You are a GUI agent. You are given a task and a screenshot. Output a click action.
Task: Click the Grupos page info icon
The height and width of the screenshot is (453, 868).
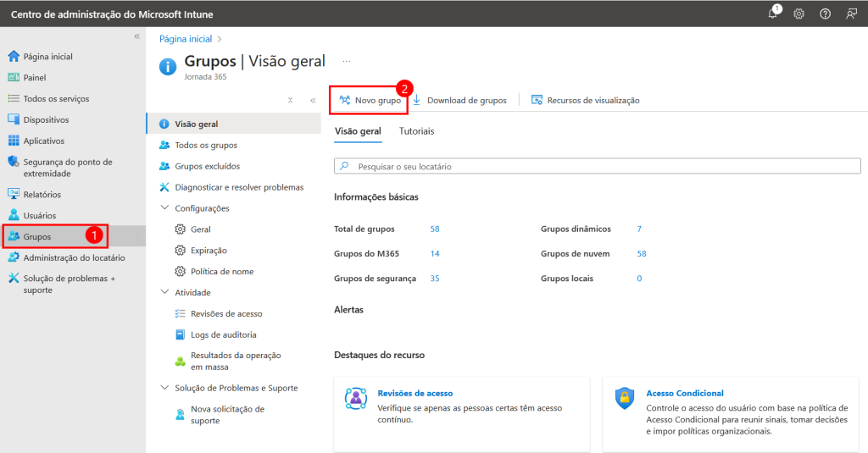pyautogui.click(x=168, y=67)
